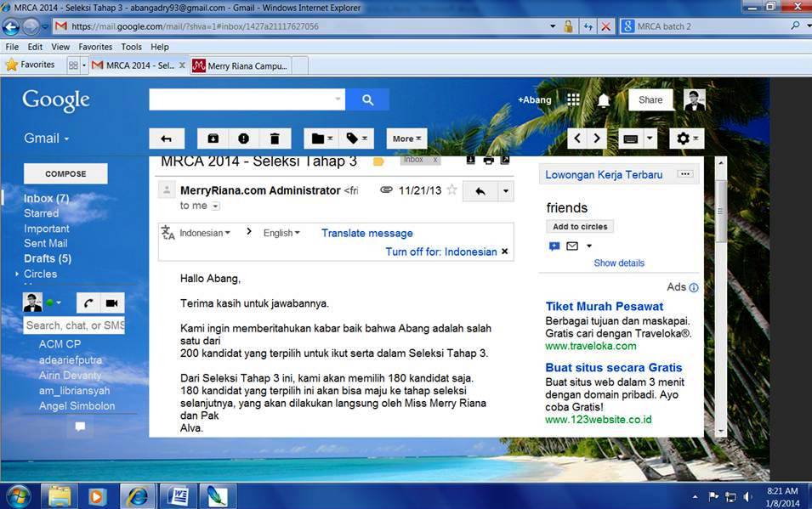The width and height of the screenshot is (812, 509).
Task: Open the Help menu
Action: pyautogui.click(x=160, y=47)
